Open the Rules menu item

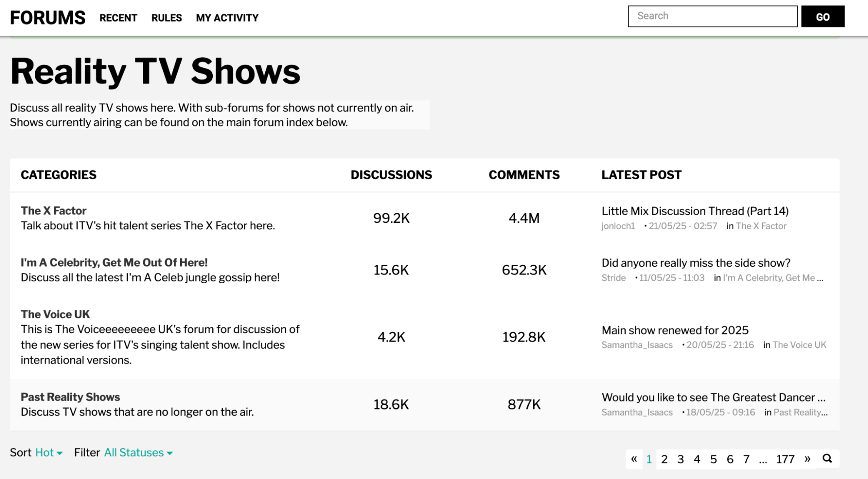[x=166, y=18]
